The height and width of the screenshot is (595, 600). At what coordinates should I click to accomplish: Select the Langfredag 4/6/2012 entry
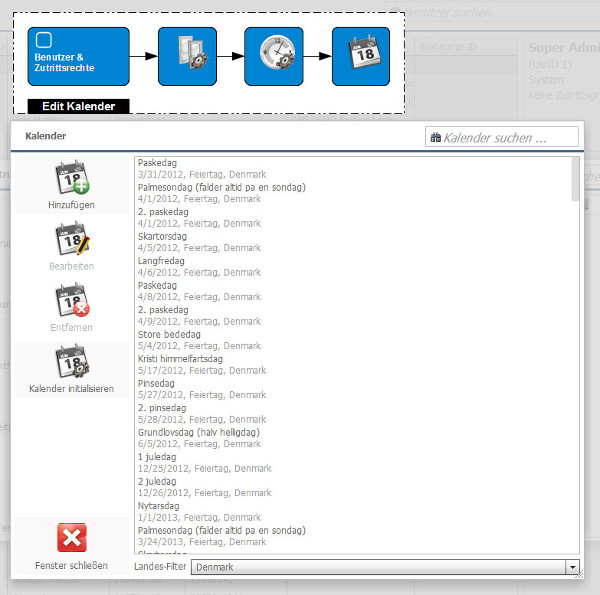200,266
